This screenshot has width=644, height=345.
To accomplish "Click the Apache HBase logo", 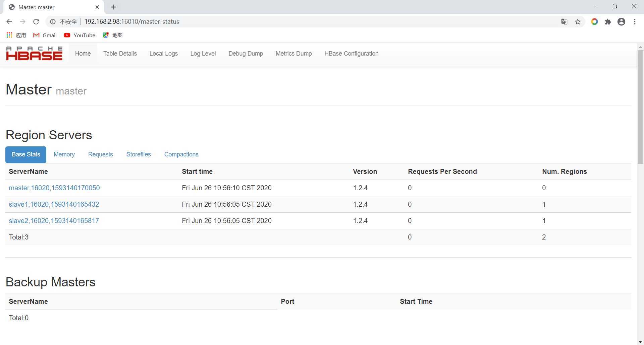I will coord(34,54).
